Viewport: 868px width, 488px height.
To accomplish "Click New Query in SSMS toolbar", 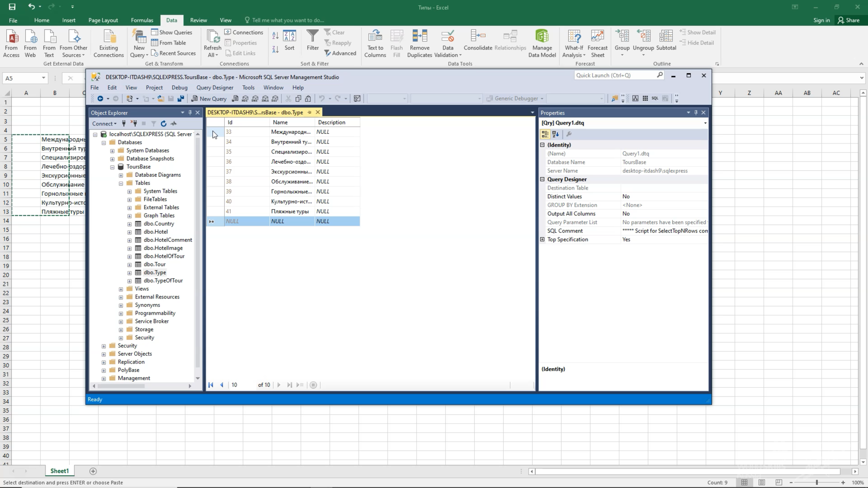I will (x=209, y=99).
